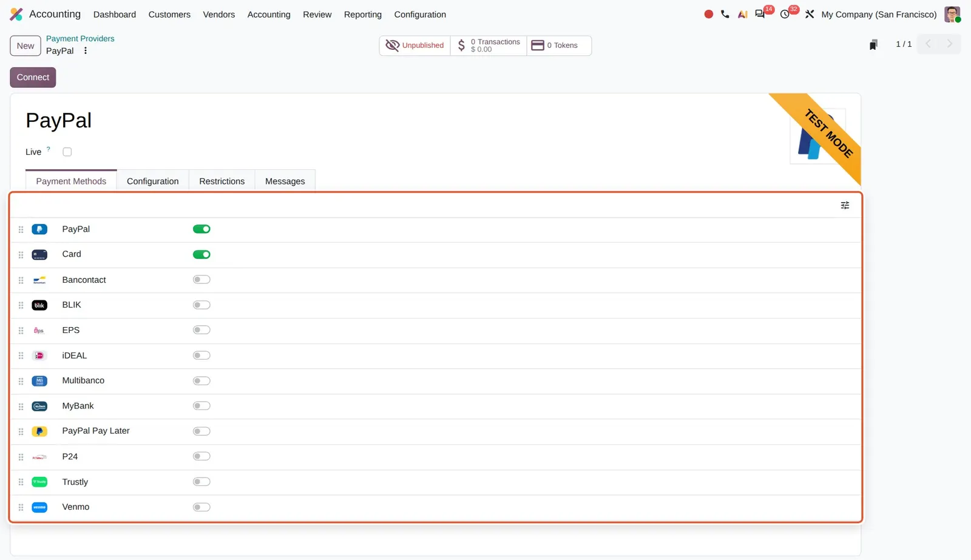Viewport: 971px width, 560px height.
Task: Click the Venmo row drag handle
Action: [x=21, y=507]
